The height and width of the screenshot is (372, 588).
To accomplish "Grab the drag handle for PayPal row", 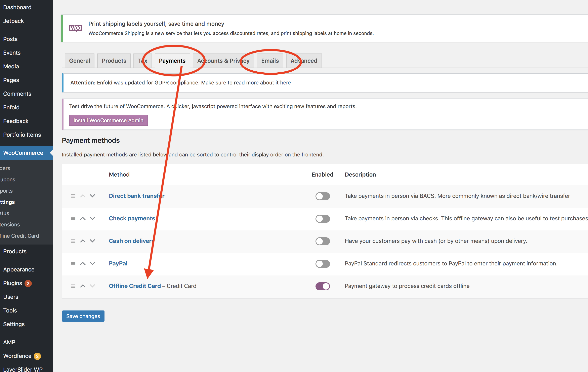I will (73, 263).
